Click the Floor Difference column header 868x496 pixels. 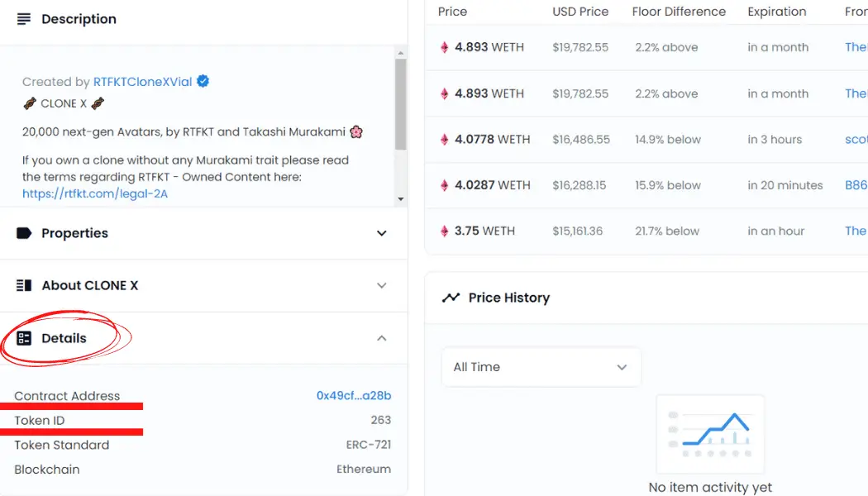tap(679, 12)
